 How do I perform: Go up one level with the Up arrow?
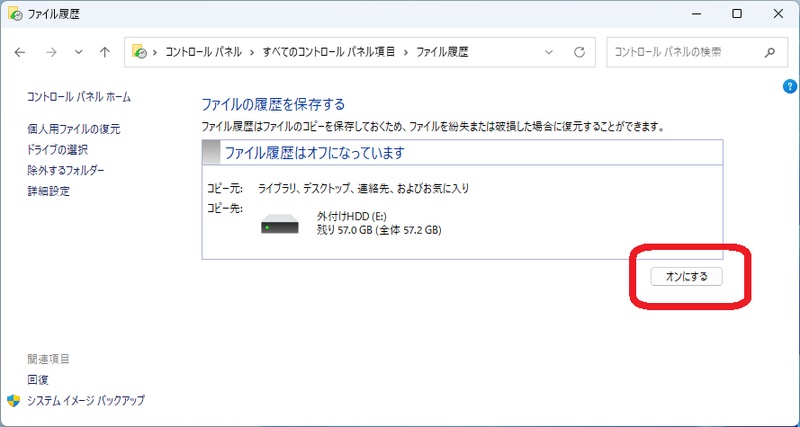pyautogui.click(x=105, y=52)
